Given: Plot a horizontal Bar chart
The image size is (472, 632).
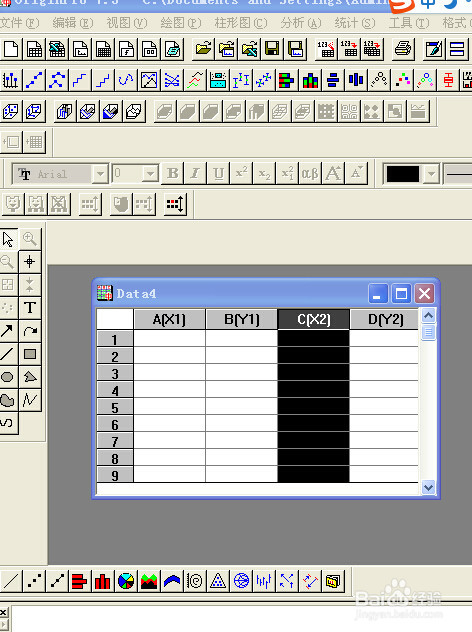Looking at the screenshot, I should pyautogui.click(x=80, y=581).
